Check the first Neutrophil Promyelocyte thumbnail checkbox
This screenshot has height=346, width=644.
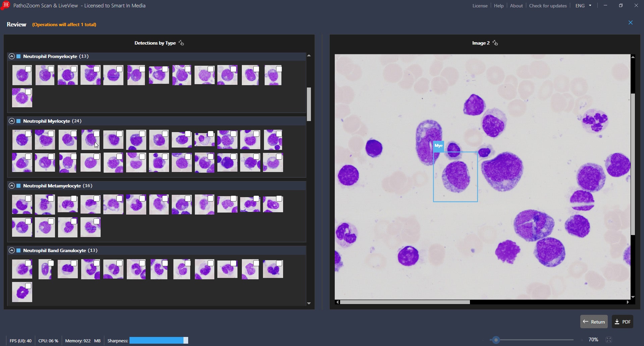(28, 69)
